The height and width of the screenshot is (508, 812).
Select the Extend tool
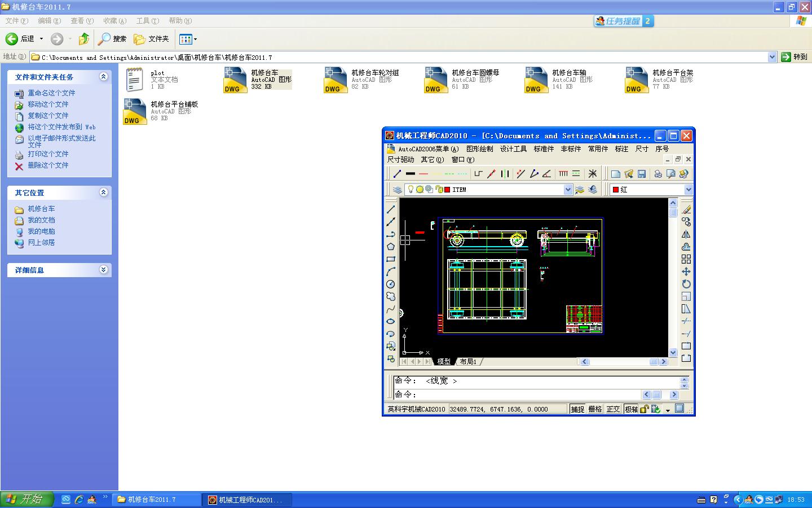[686, 334]
